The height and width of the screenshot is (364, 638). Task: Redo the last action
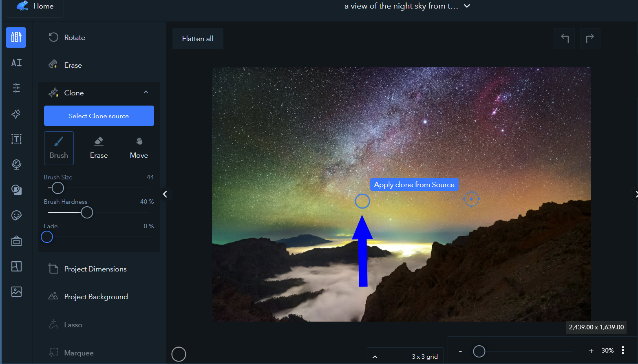pyautogui.click(x=590, y=38)
